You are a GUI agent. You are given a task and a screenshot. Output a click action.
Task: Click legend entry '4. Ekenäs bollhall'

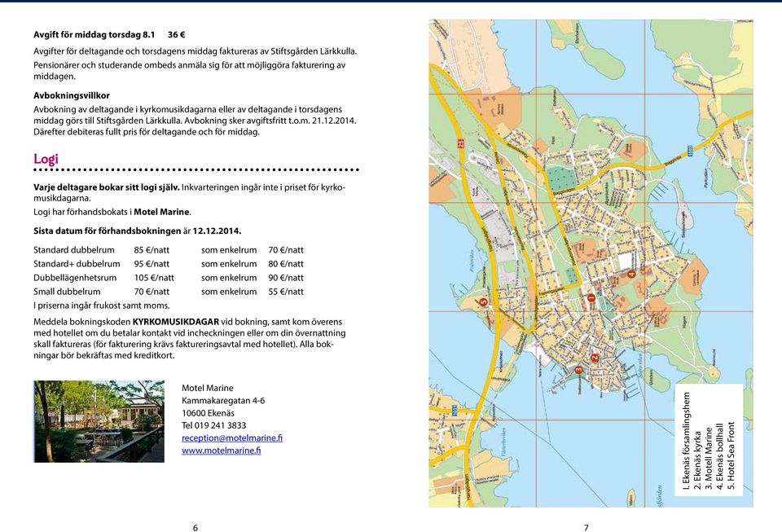[x=719, y=457]
